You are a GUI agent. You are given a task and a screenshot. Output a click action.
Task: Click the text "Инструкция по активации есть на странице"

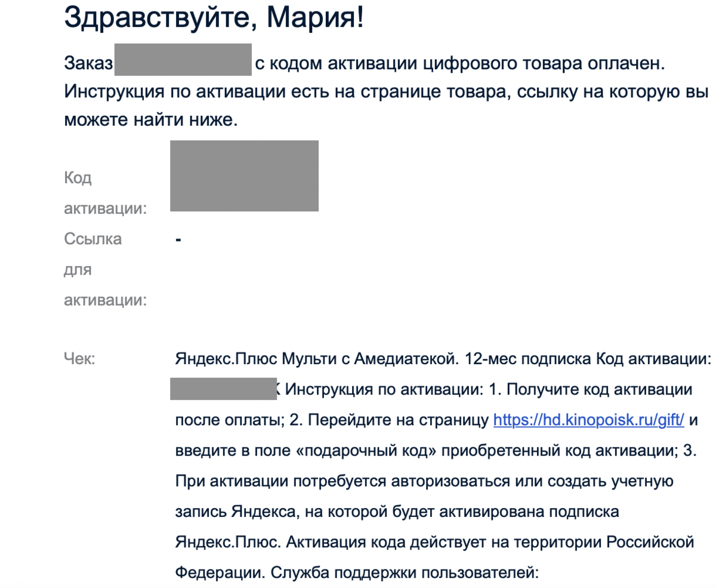pos(283,93)
